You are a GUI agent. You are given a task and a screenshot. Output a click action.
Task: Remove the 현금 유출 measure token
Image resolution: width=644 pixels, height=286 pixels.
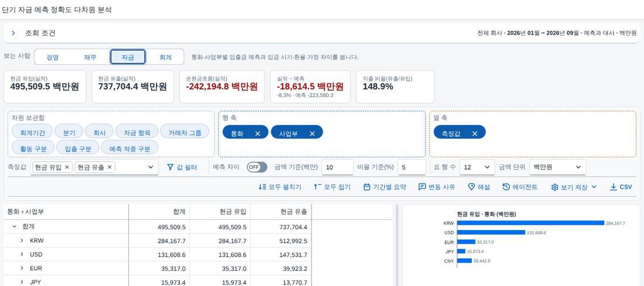(x=109, y=167)
